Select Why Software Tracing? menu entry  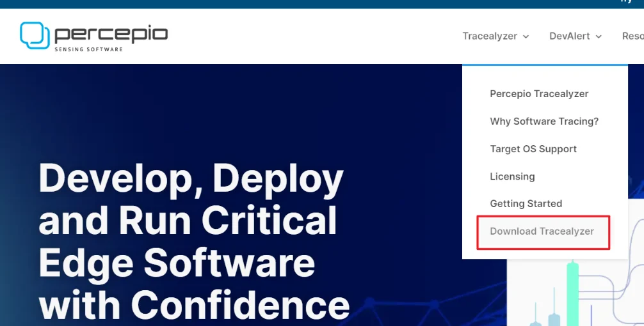544,121
